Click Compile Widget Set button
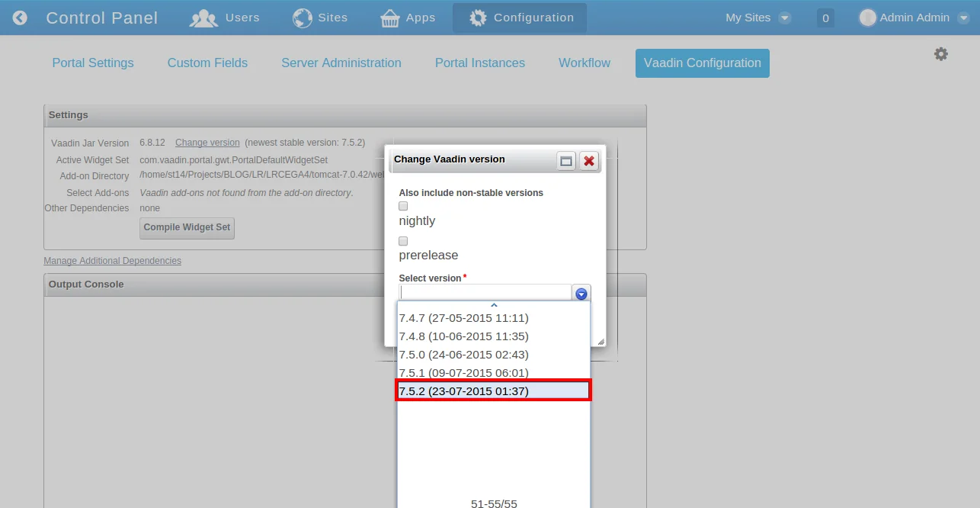Screen dimensions: 980x508 (187, 227)
